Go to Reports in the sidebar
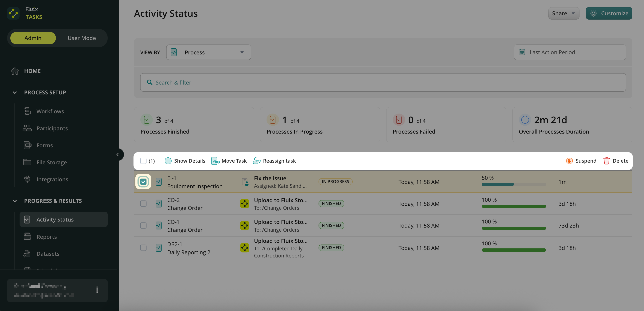Viewport: 644px width, 311px height. [x=46, y=237]
